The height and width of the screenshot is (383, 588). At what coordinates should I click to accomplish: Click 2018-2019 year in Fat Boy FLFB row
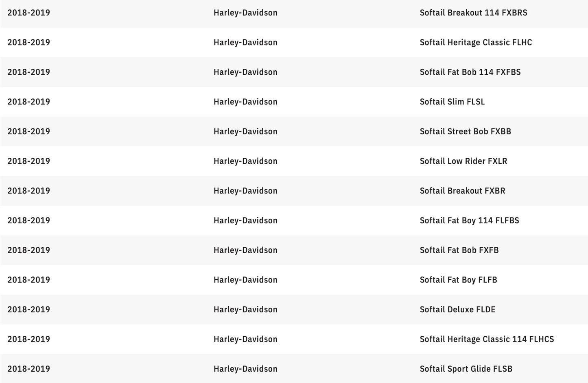pyautogui.click(x=28, y=280)
